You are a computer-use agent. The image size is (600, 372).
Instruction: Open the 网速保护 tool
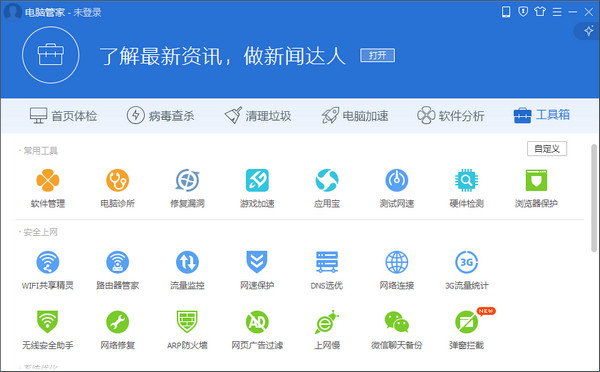click(257, 270)
